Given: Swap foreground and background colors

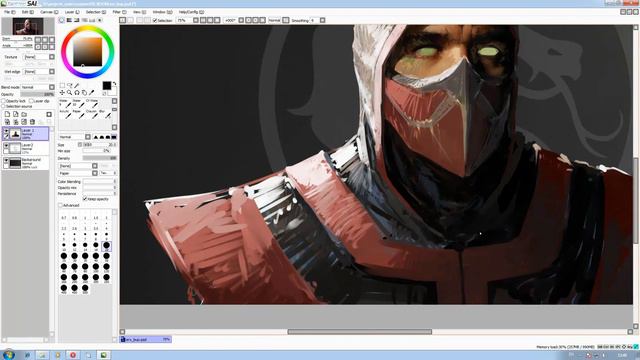Looking at the screenshot, I should (114, 83).
